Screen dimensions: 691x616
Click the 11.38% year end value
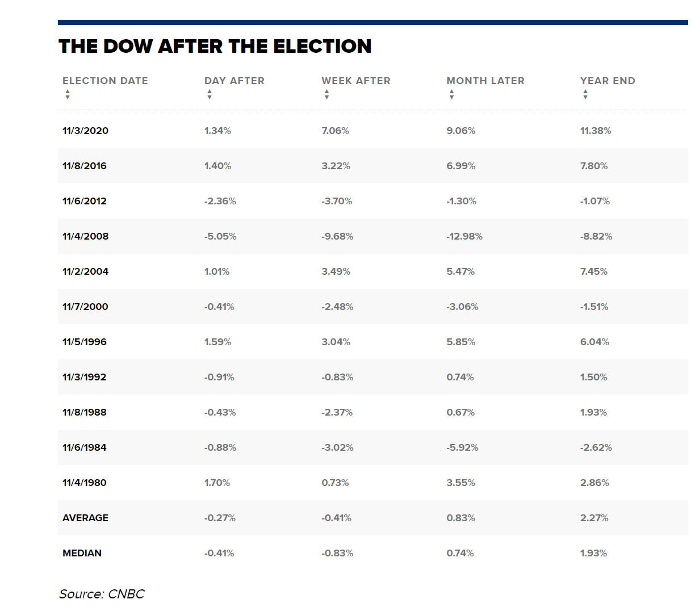click(x=595, y=131)
